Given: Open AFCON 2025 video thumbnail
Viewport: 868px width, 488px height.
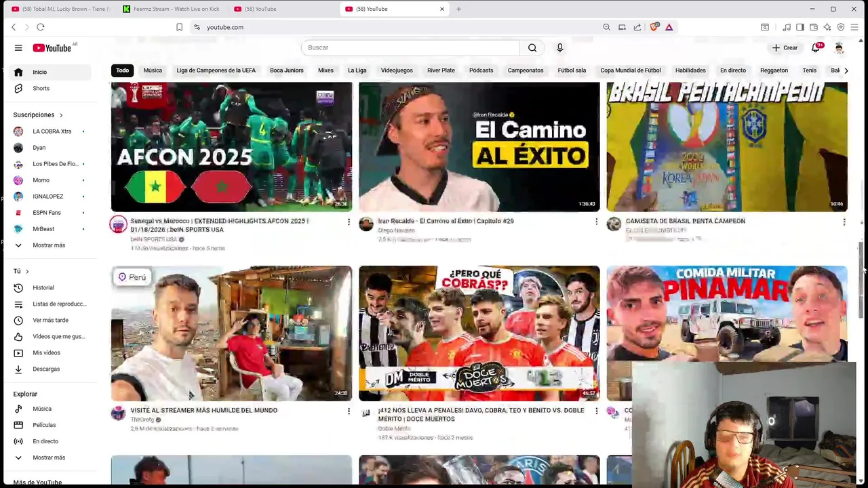Looking at the screenshot, I should (x=231, y=147).
